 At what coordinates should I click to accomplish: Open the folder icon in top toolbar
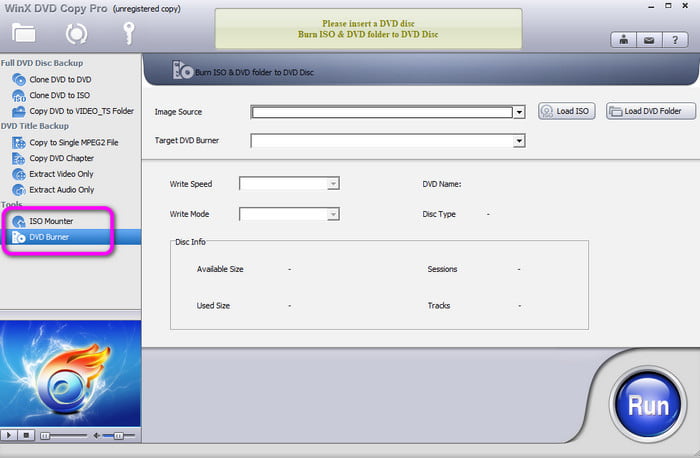[x=24, y=33]
